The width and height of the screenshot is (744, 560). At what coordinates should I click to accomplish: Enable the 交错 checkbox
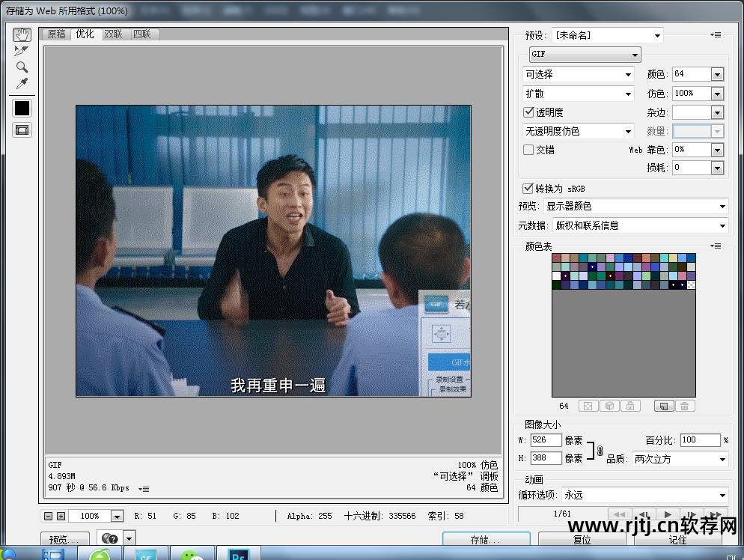click(x=529, y=150)
